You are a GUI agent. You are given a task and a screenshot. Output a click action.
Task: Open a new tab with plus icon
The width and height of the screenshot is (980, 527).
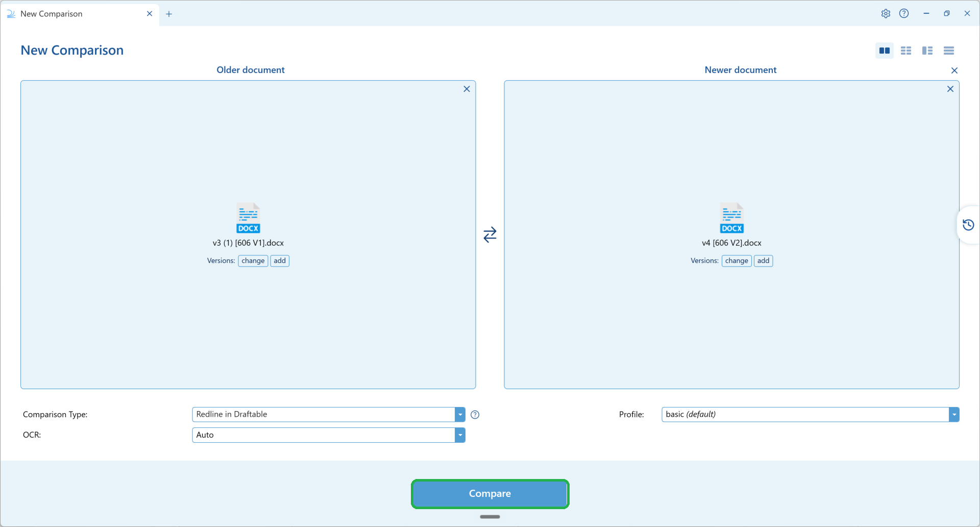(169, 14)
